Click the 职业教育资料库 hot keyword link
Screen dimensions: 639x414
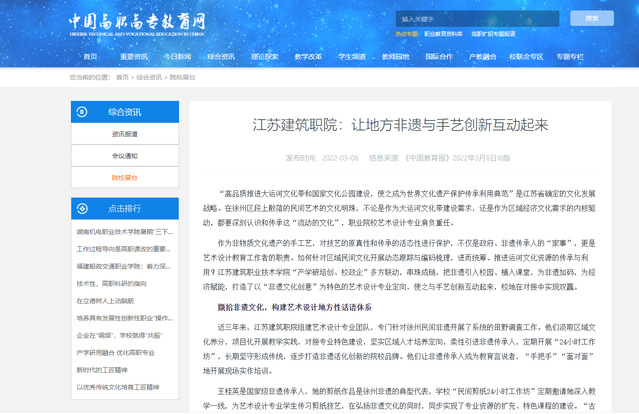445,35
